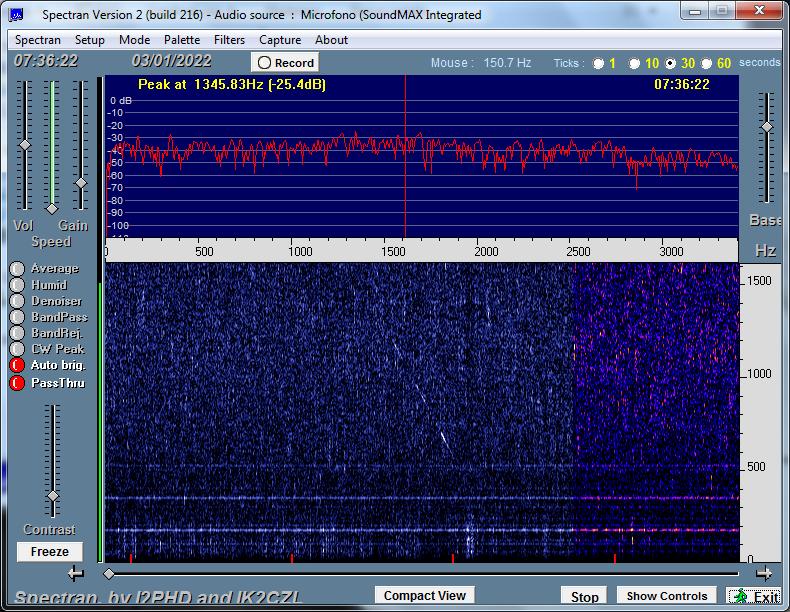The height and width of the screenshot is (612, 790).
Task: Click the right arrow icon beside scroll bar
Action: pos(764,573)
